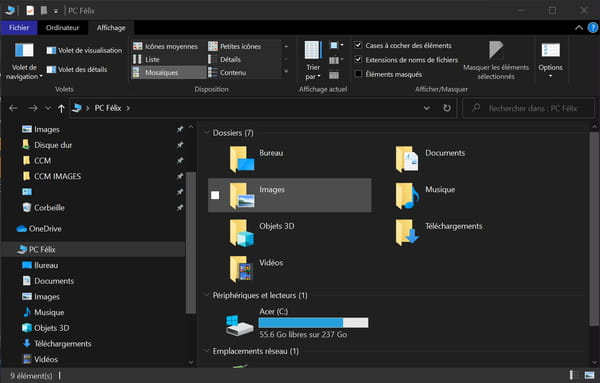Toggle the Volet des détails pane

pyautogui.click(x=77, y=70)
